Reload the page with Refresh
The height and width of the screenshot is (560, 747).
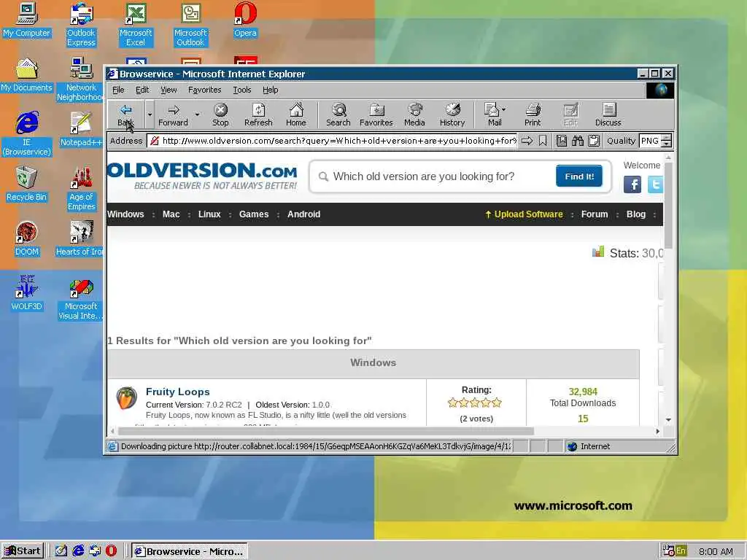[x=258, y=114]
